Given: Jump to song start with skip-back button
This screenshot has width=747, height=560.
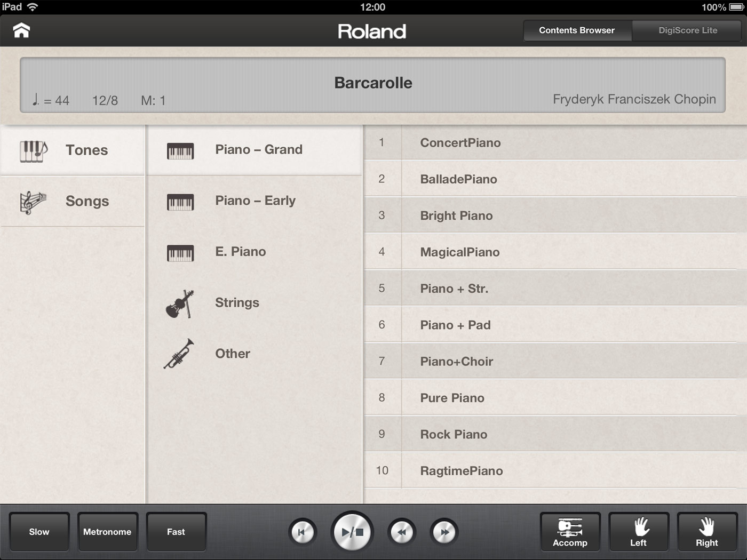Looking at the screenshot, I should (x=303, y=532).
